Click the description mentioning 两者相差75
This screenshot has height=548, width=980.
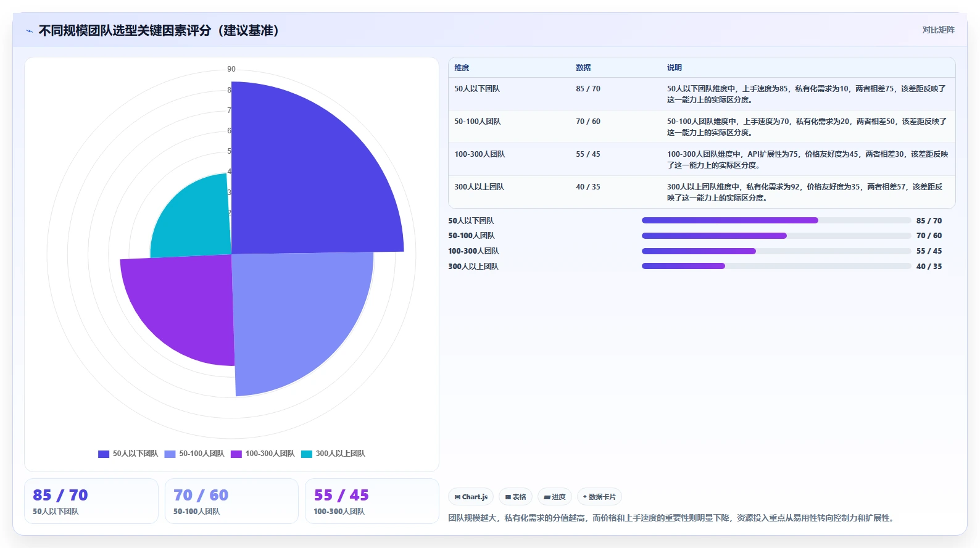tap(807, 94)
